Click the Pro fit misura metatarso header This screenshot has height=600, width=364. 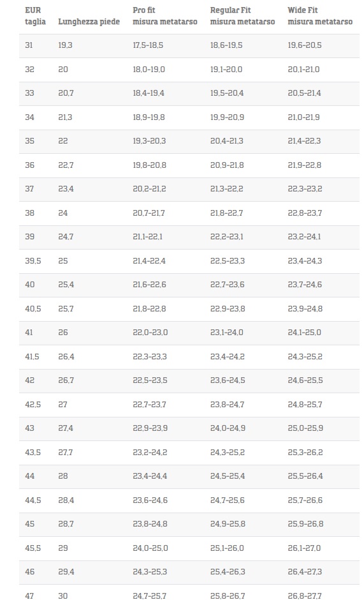click(165, 16)
